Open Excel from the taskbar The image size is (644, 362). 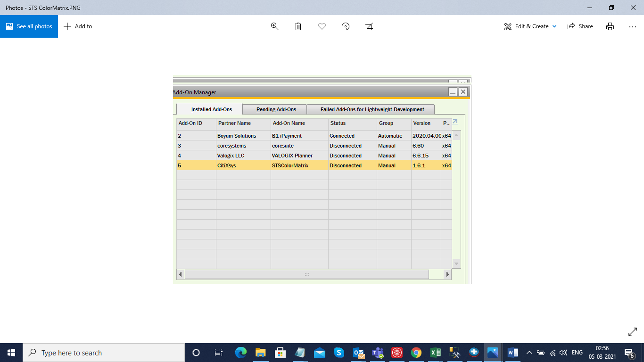pyautogui.click(x=436, y=353)
